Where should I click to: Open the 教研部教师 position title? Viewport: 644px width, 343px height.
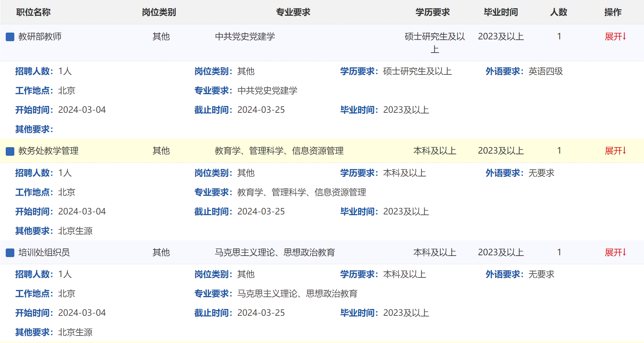coord(40,37)
